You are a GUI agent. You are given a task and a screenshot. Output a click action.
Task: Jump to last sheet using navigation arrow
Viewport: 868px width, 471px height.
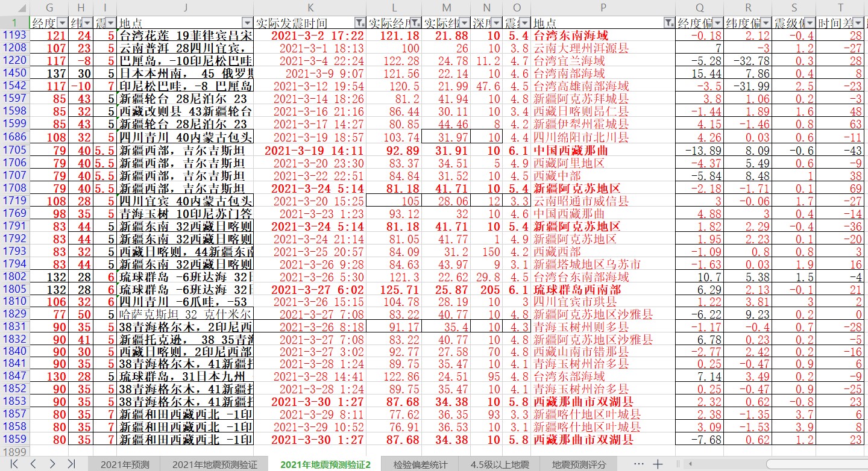71,464
